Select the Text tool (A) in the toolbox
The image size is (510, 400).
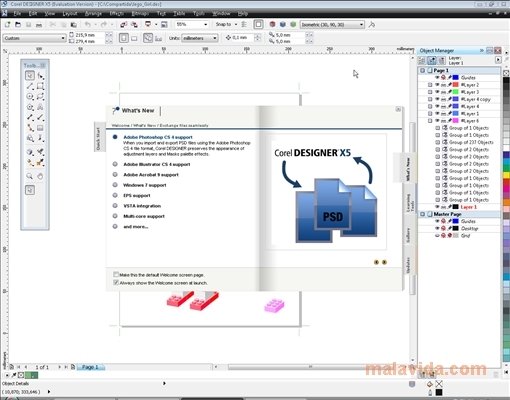coord(40,107)
